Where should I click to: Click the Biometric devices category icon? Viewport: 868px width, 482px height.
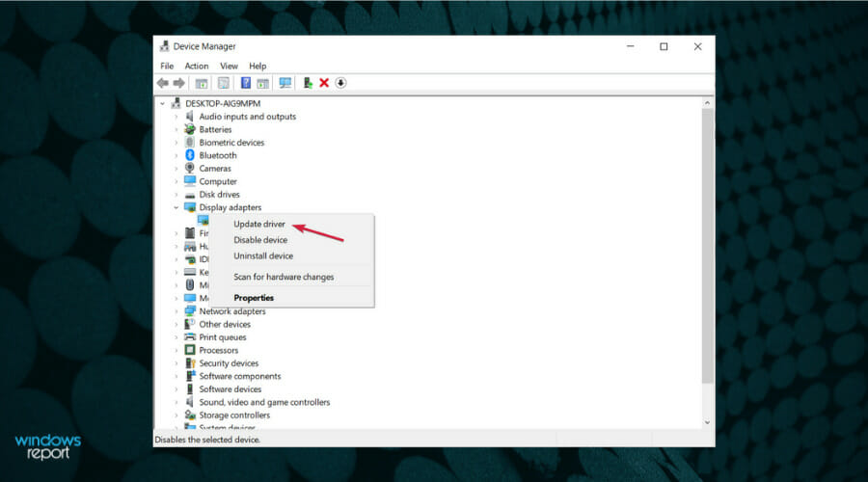point(190,143)
